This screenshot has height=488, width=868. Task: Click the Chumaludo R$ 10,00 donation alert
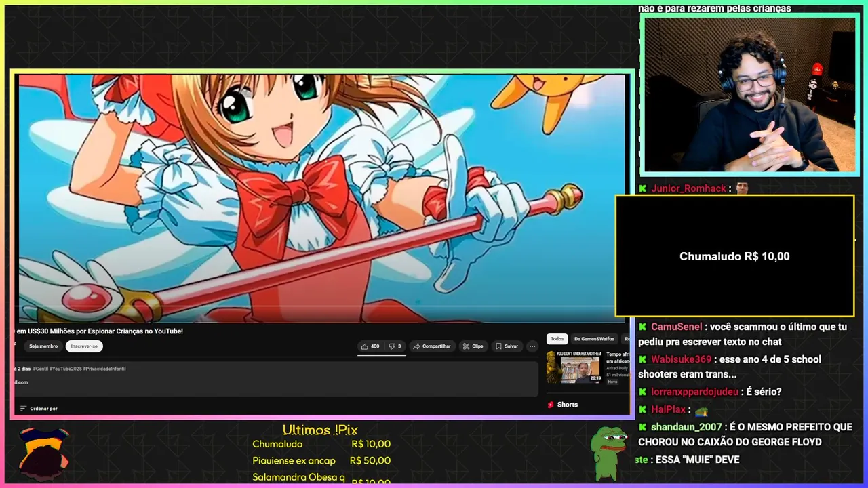point(734,256)
